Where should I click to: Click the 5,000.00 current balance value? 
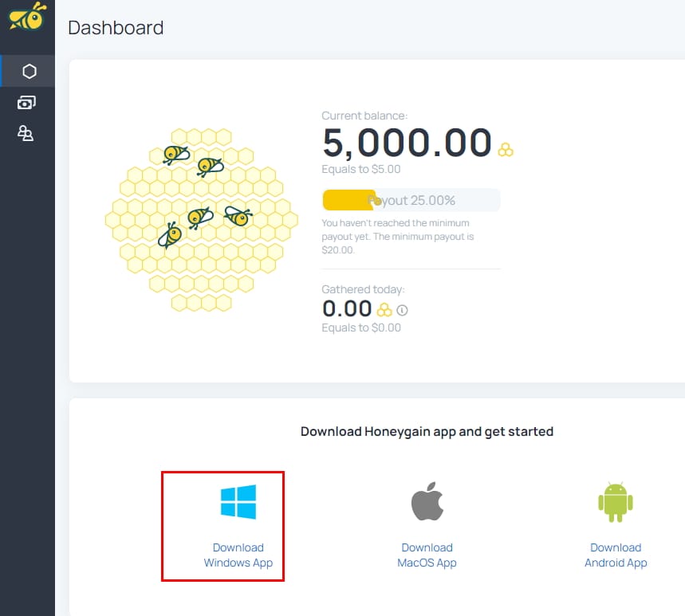pos(407,143)
